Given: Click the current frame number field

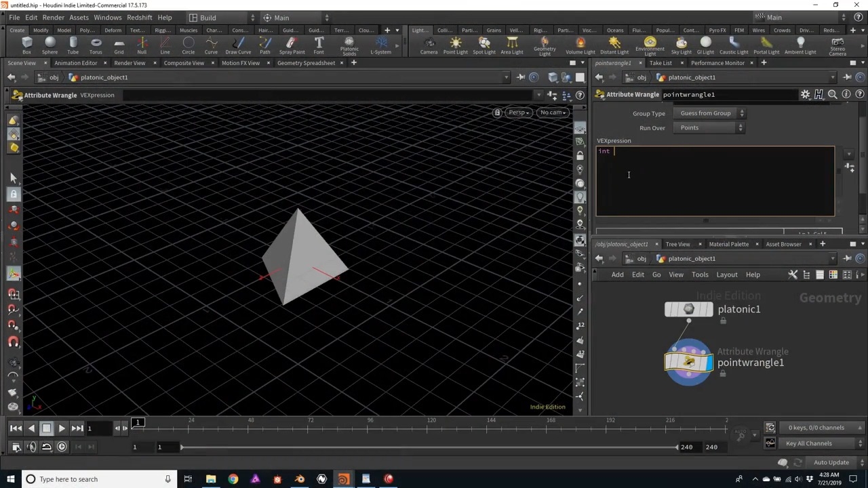Looking at the screenshot, I should pyautogui.click(x=98, y=428).
